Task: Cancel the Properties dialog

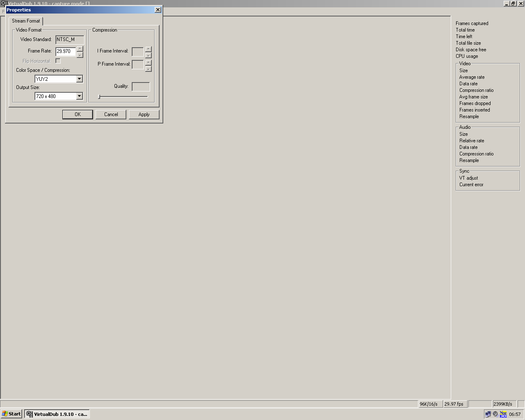Action: point(111,114)
